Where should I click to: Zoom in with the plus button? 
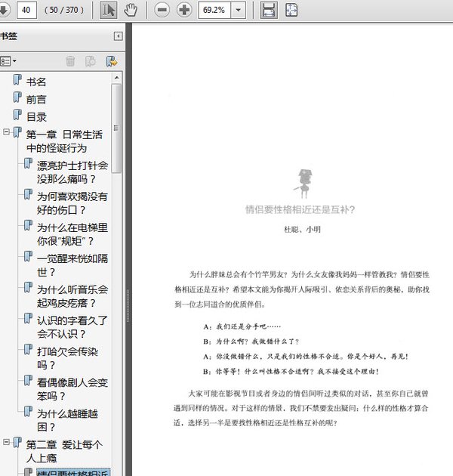click(x=184, y=10)
